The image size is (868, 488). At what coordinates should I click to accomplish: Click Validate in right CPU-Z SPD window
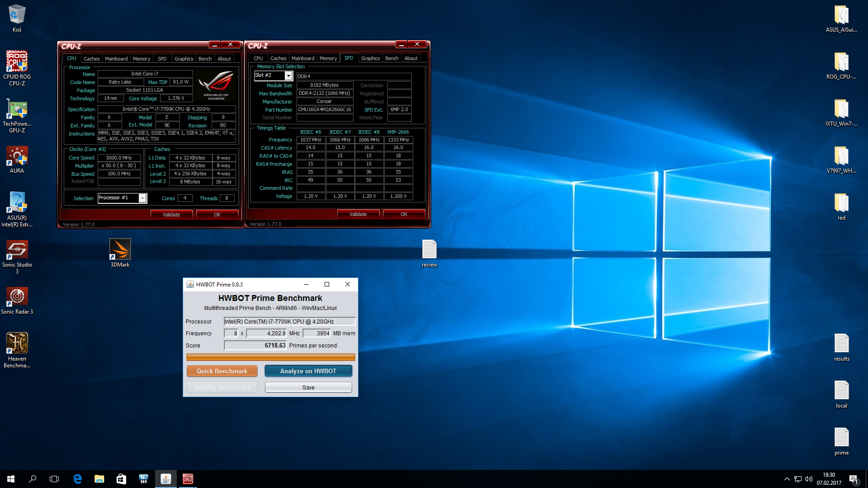point(358,214)
